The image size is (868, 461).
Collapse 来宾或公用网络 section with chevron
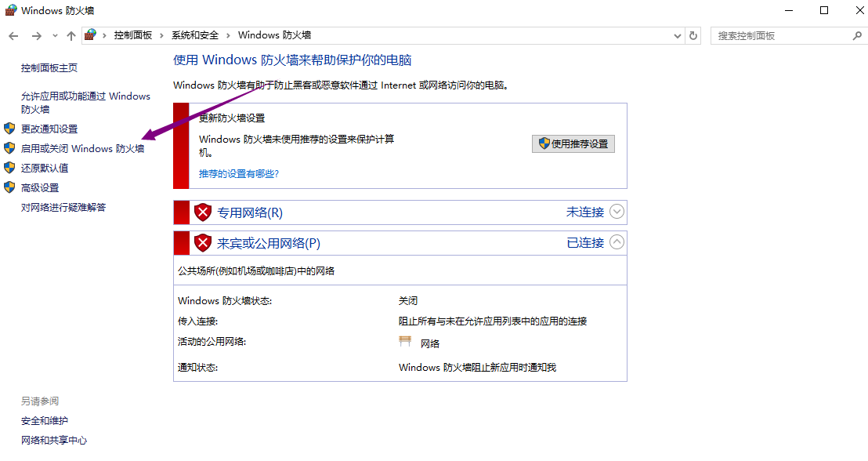pos(617,242)
